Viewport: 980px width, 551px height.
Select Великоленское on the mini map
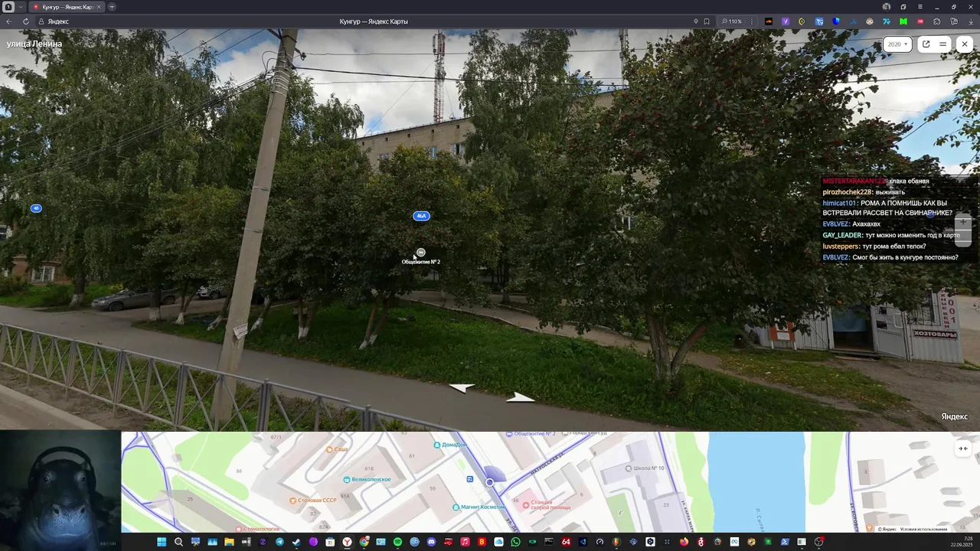[x=367, y=479]
